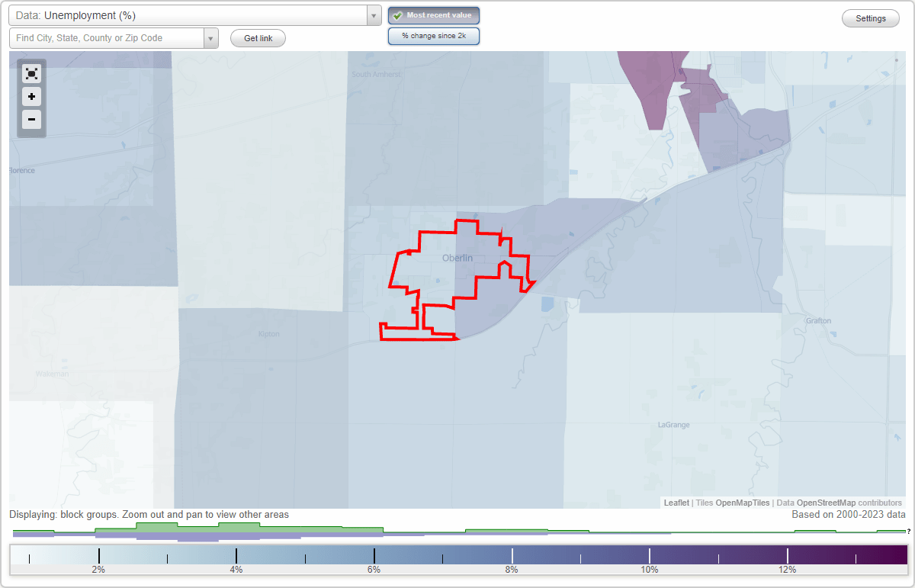Open the OpenMapTiles attribution link
Screen dimensions: 915x588
742,503
